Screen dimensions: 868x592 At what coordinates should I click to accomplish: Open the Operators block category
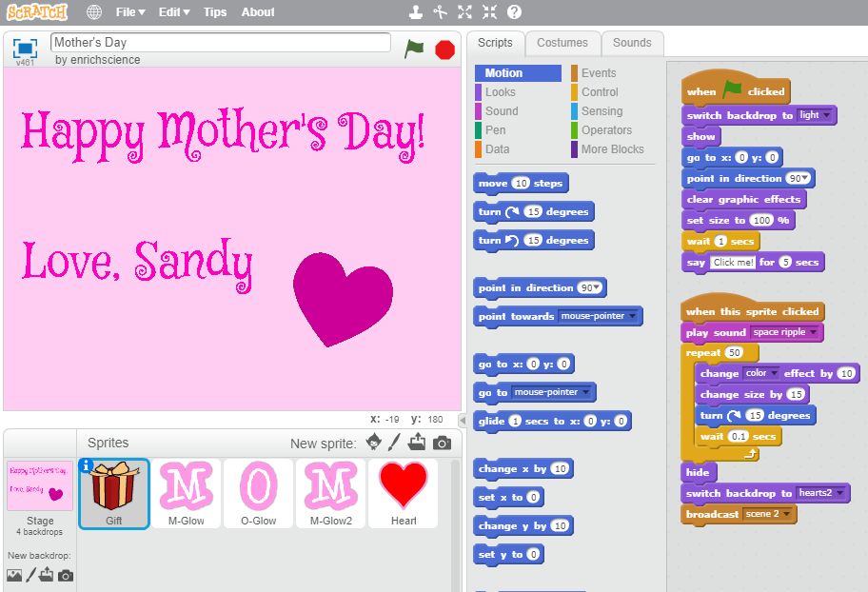pos(606,130)
